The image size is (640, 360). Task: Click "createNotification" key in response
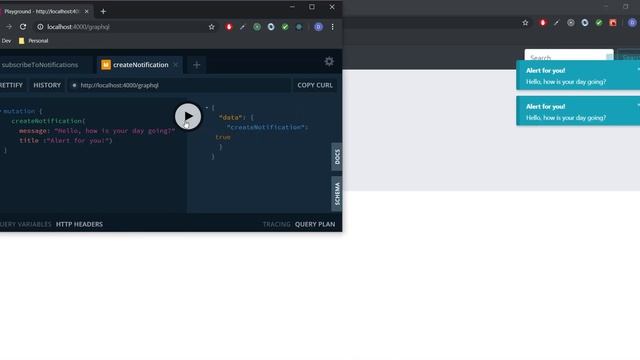pyautogui.click(x=266, y=127)
